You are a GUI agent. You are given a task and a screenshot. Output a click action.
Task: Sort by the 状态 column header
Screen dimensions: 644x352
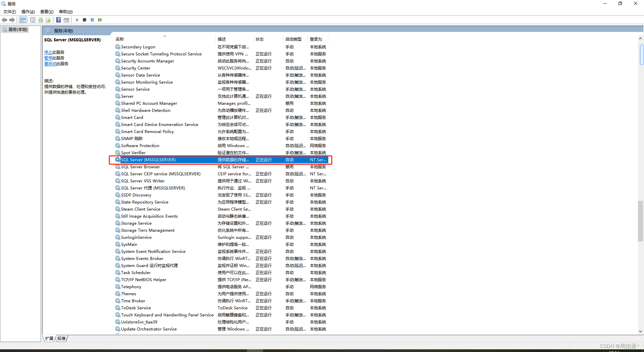click(x=269, y=39)
